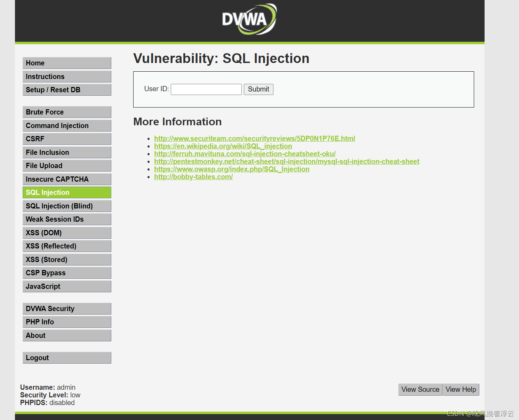The width and height of the screenshot is (519, 420).
Task: Go to JavaScript vulnerability page
Action: pos(67,286)
